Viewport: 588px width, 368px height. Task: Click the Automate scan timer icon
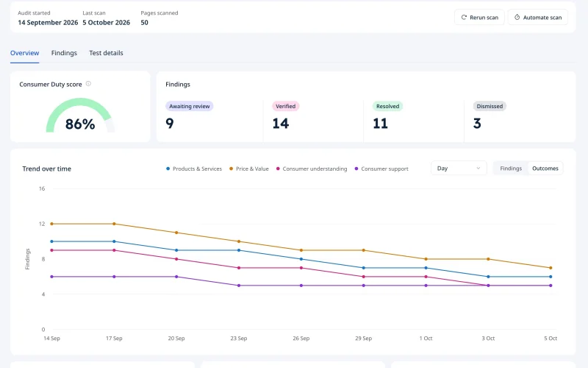coord(517,17)
